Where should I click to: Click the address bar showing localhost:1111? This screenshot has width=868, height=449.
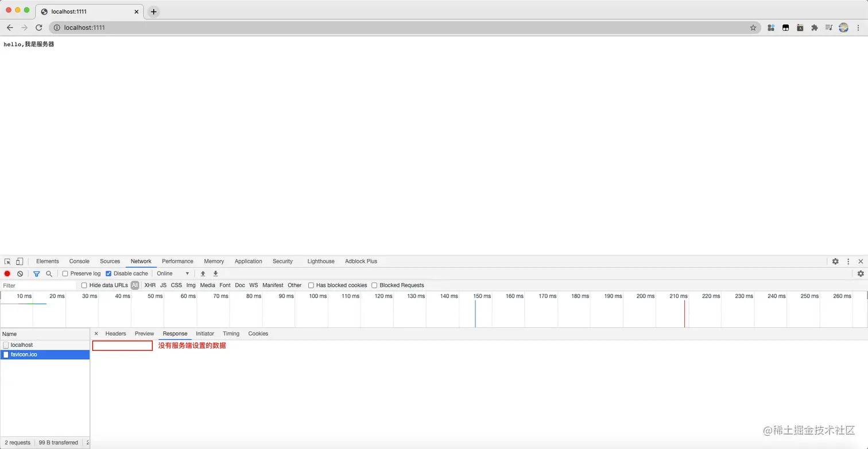pyautogui.click(x=405, y=28)
